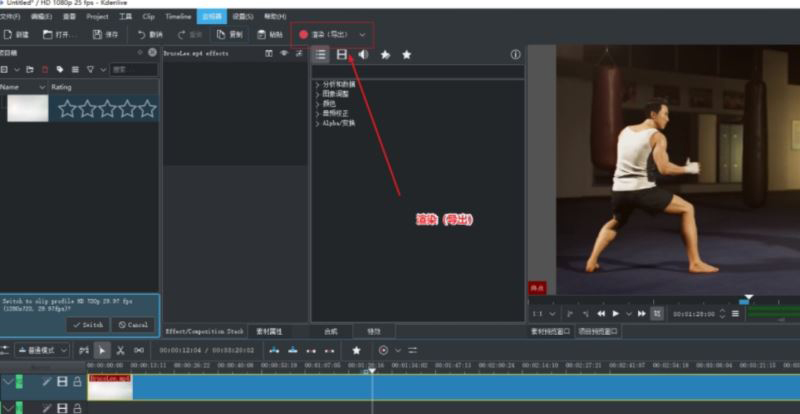The image size is (800, 414).
Task: Click the Save (保存) toolbar button
Action: coord(106,35)
